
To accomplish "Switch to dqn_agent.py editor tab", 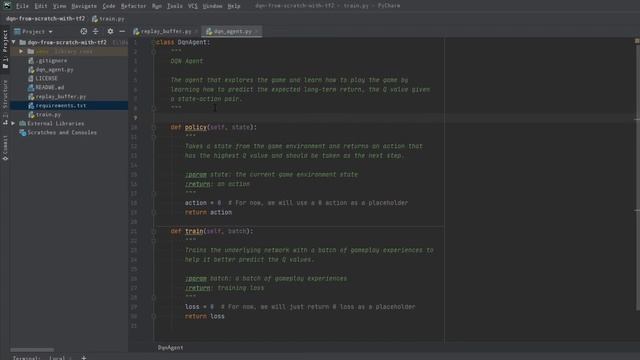I will (232, 31).
